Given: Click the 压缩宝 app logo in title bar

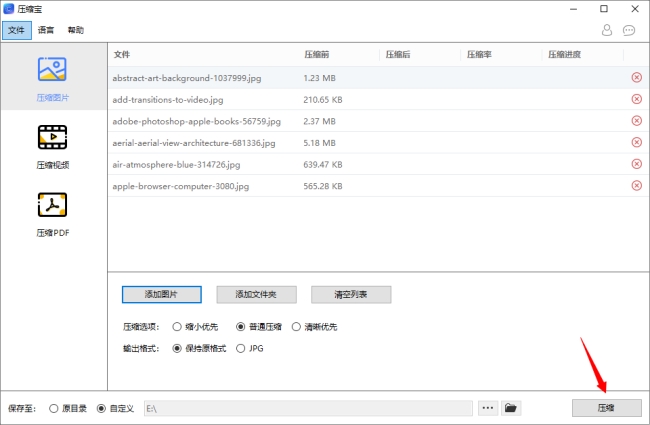Looking at the screenshot, I should click(x=8, y=9).
